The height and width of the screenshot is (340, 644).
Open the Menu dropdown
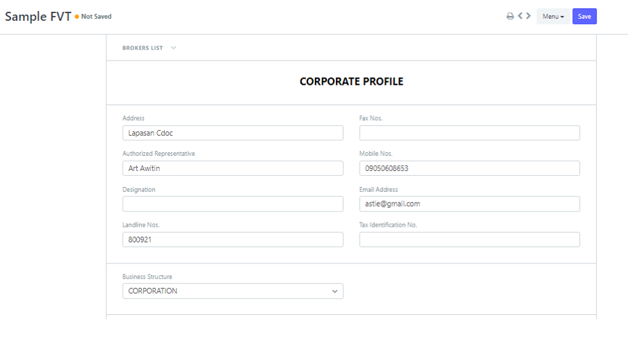(553, 17)
